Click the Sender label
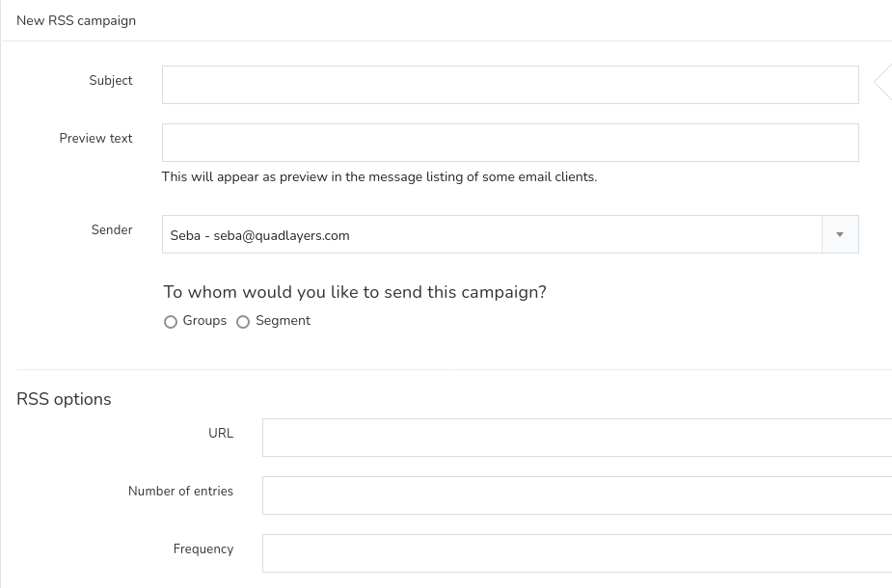The height and width of the screenshot is (588, 892). 112,230
